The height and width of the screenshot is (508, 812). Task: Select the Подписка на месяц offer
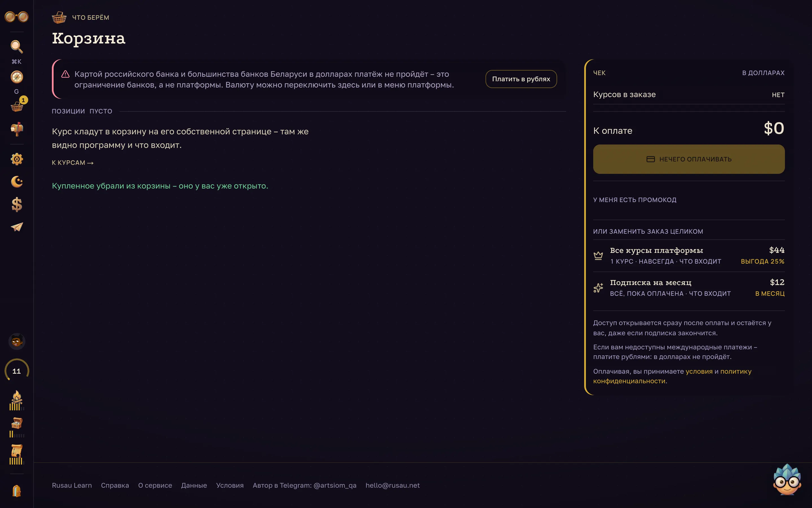pyautogui.click(x=689, y=288)
